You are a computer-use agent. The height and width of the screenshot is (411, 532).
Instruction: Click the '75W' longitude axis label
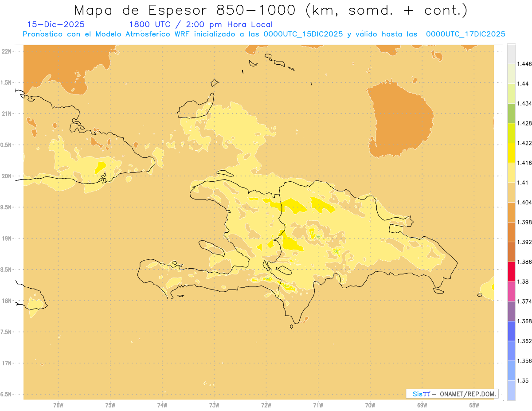(110, 405)
